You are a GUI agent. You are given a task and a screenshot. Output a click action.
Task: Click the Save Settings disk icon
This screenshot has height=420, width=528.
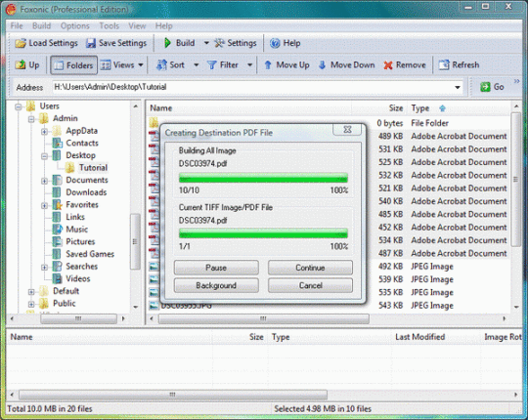coord(91,43)
